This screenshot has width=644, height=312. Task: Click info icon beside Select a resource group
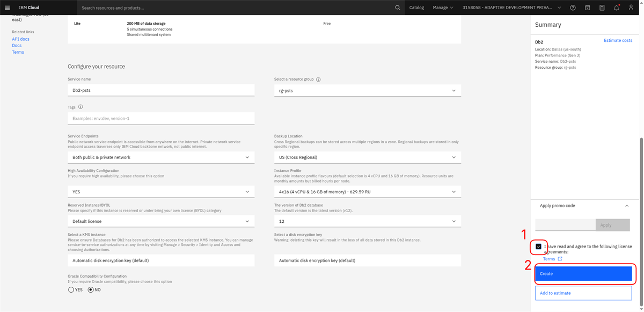coord(318,79)
